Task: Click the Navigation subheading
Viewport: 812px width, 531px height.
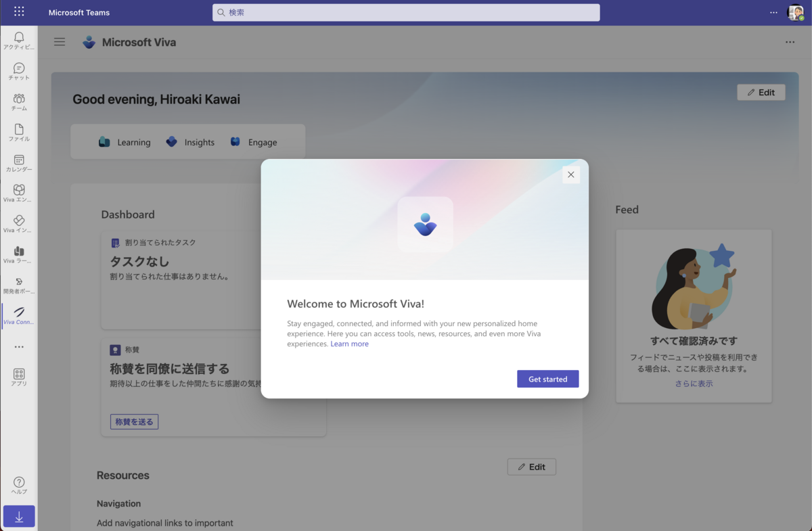Action: click(x=119, y=503)
